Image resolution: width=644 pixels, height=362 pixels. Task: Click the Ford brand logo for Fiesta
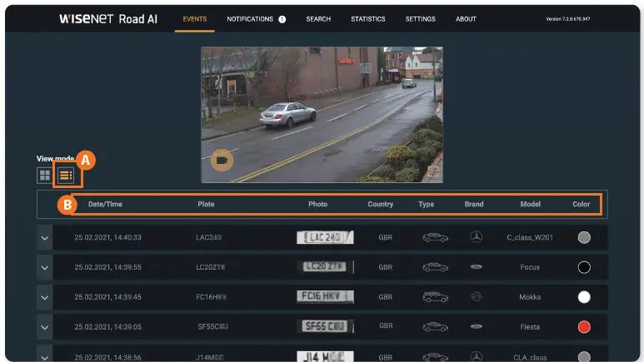coord(476,327)
